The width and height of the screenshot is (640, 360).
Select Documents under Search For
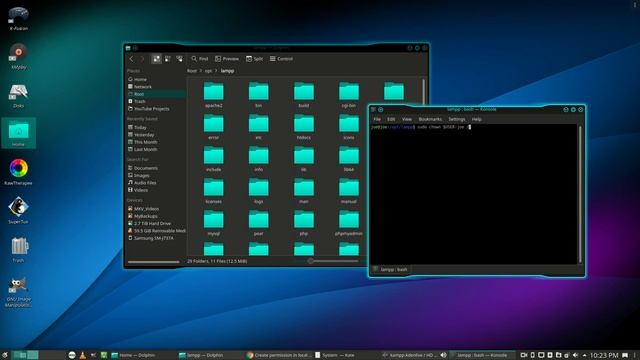[x=156, y=168]
